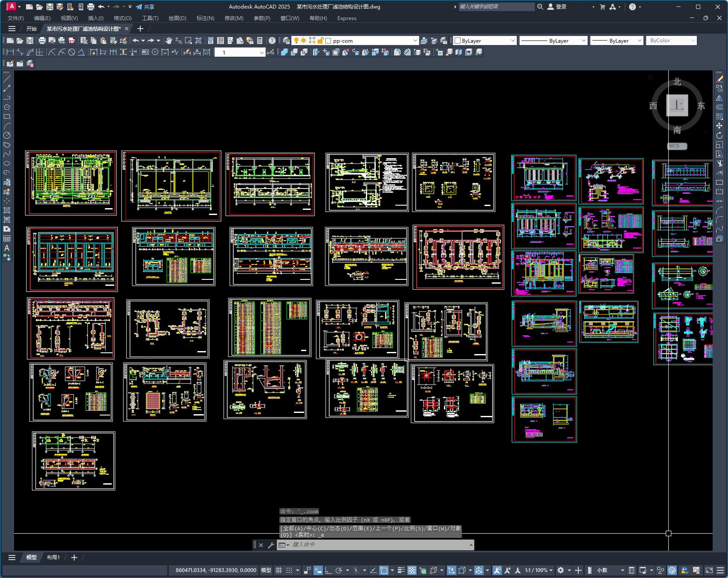Open the 标注(N) menu
This screenshot has width=728, height=578.
click(205, 18)
